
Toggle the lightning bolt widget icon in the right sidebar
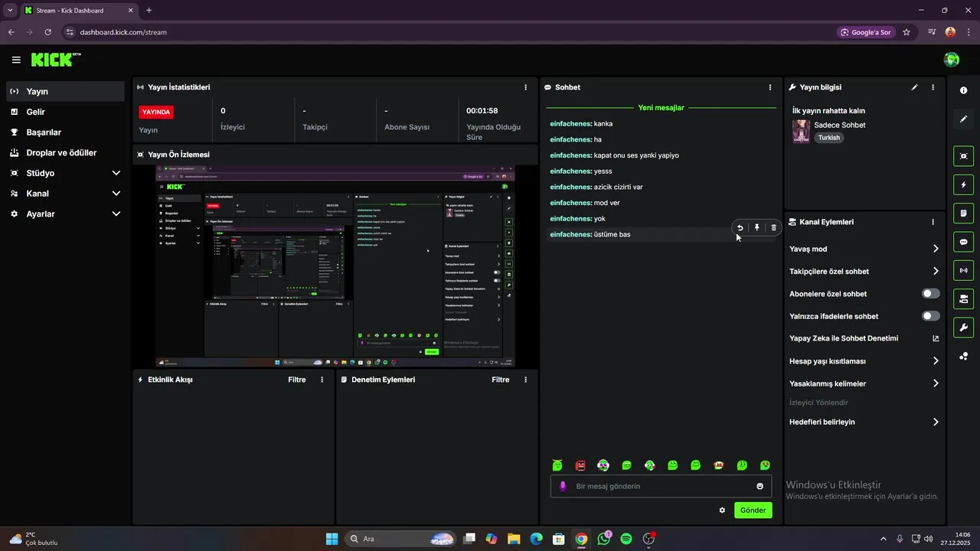pyautogui.click(x=964, y=184)
